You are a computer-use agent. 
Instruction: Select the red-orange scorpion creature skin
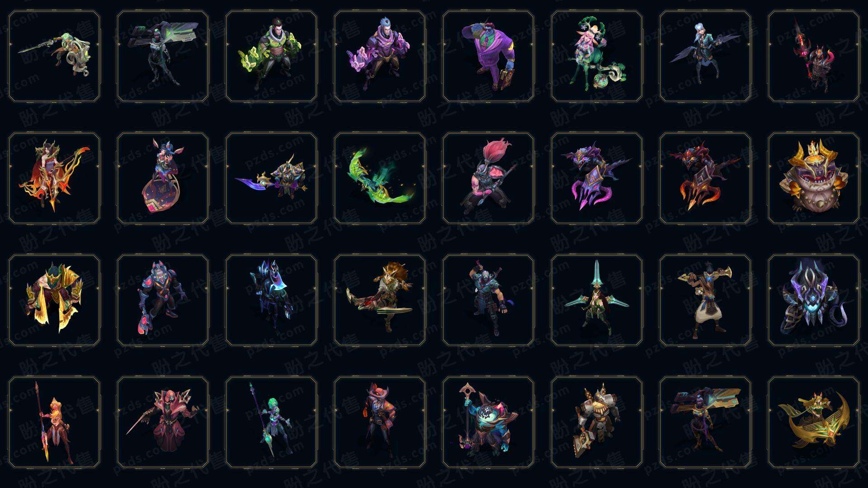point(705,178)
